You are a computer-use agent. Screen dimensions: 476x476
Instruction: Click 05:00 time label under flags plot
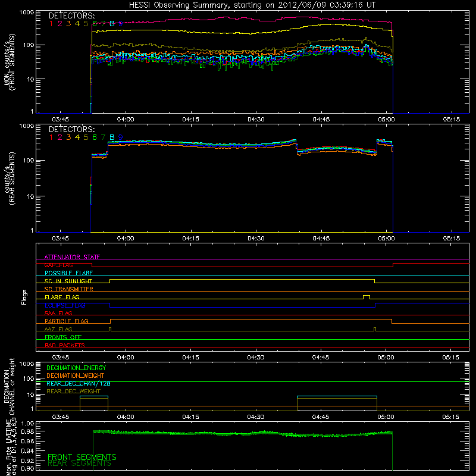coord(386,358)
